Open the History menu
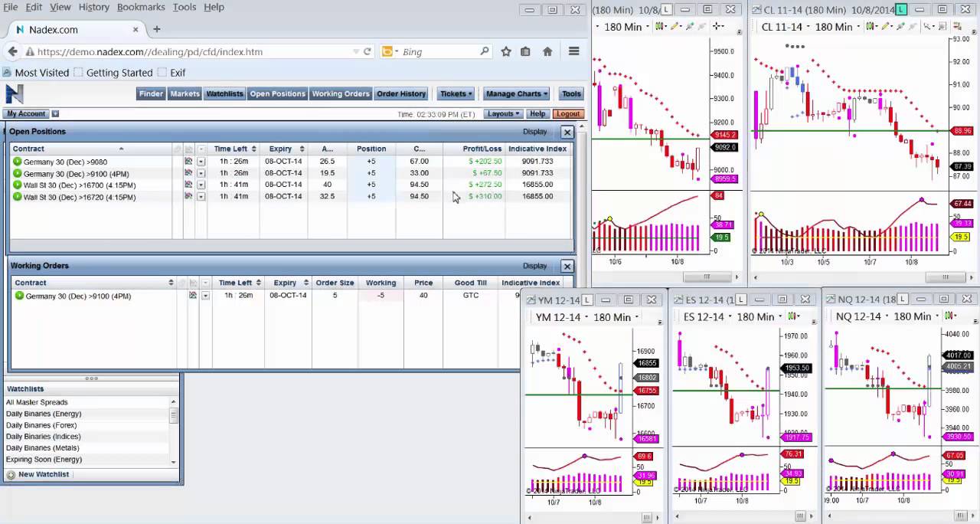Viewport: 980px width, 524px height. [93, 7]
